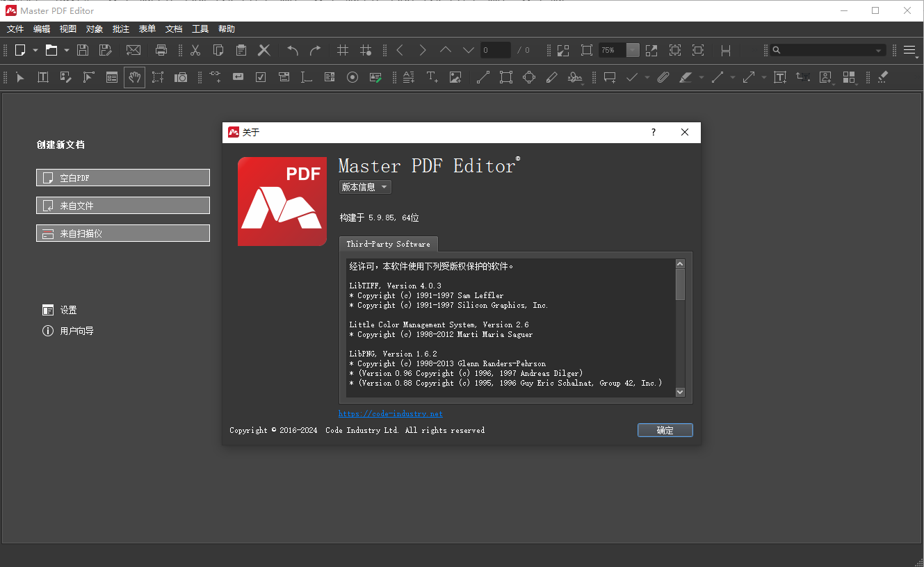Select the rectangle shape tool
Viewport: 924px width, 567px height.
coord(506,77)
